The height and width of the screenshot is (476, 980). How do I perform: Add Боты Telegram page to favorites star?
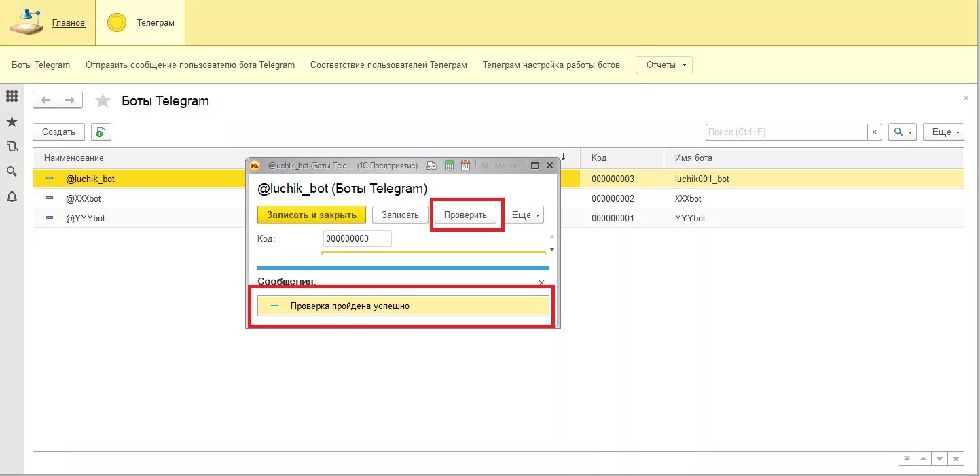(103, 101)
